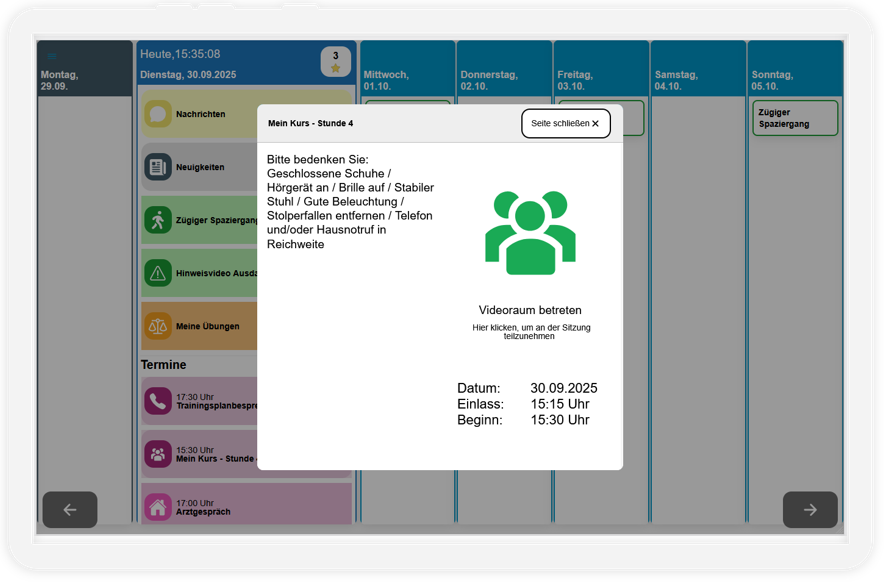Click the dialog title Mein Kurs - Stunde 4
The width and height of the screenshot is (884, 582).
click(x=311, y=124)
